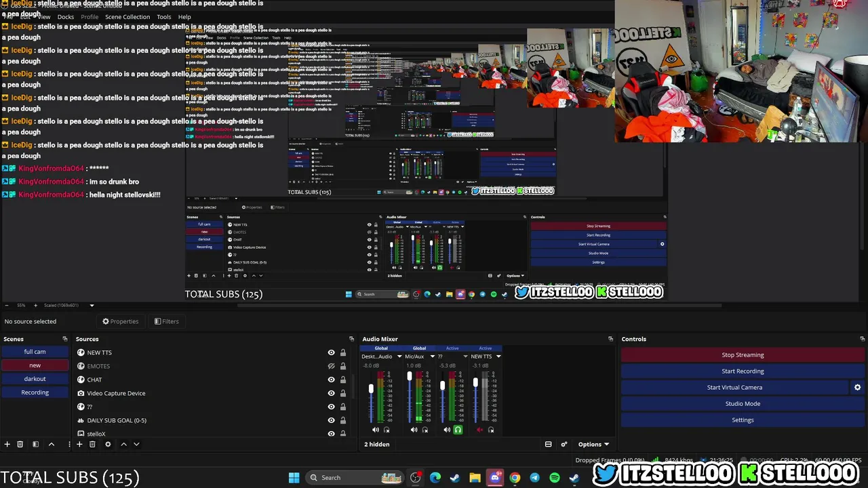Click the Desktop Audio volume fader
The width and height of the screenshot is (868, 488).
pos(371,389)
